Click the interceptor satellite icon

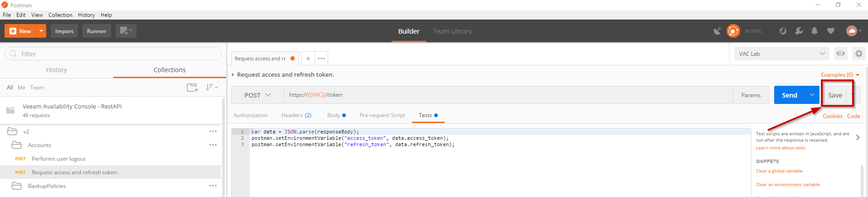[x=718, y=31]
